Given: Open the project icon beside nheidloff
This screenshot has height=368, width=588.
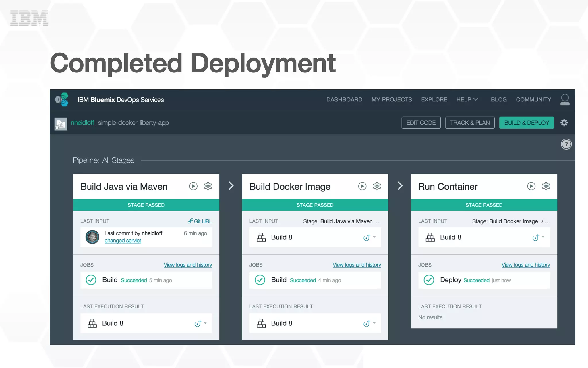Looking at the screenshot, I should pyautogui.click(x=61, y=124).
